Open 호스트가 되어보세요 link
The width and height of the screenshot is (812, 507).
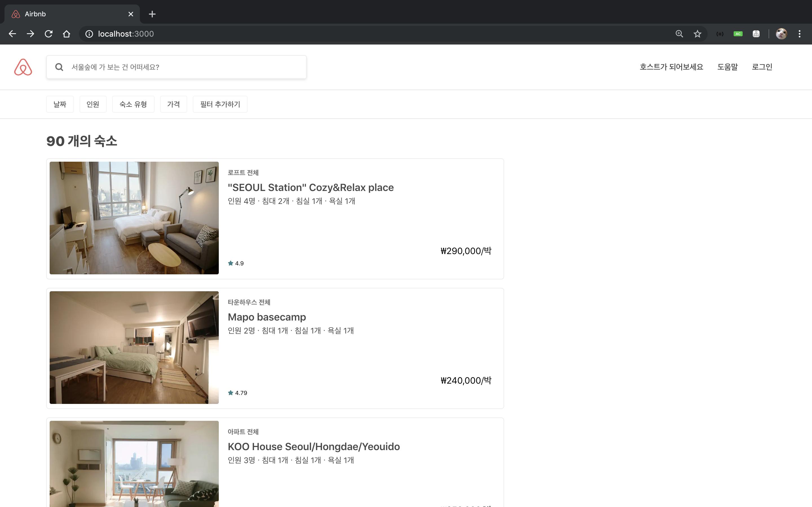(x=671, y=67)
